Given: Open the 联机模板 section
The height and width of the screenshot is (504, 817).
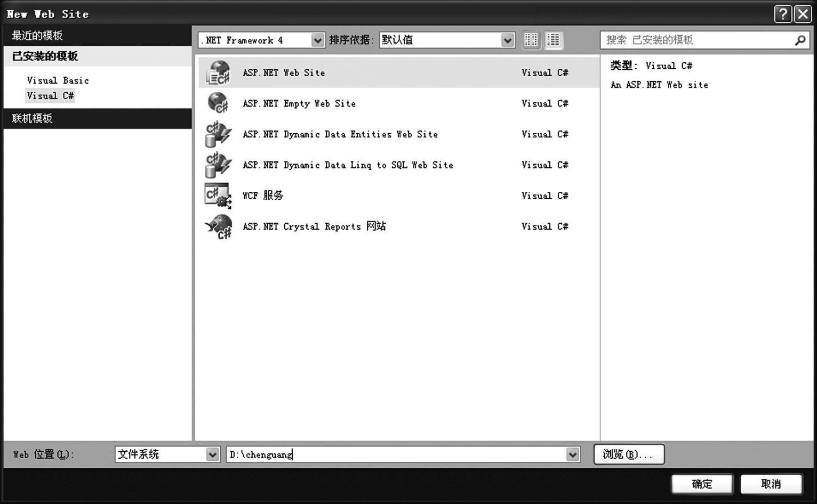Looking at the screenshot, I should click(98, 118).
